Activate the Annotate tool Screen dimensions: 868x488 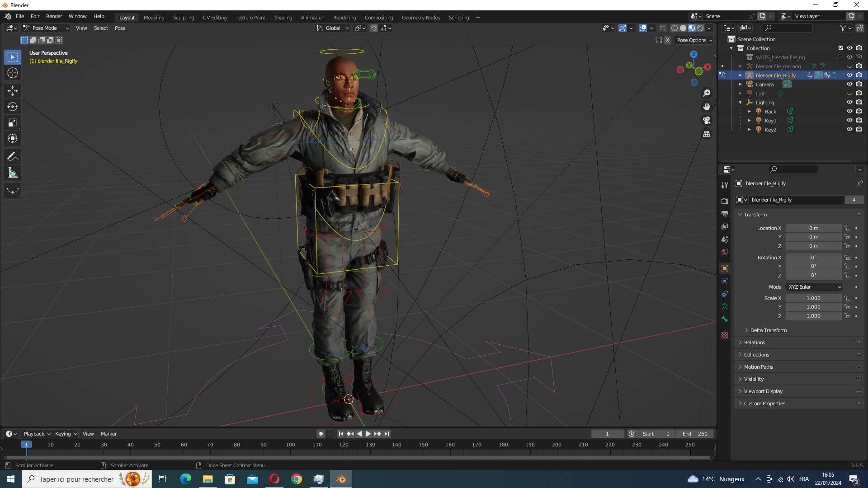(x=12, y=157)
